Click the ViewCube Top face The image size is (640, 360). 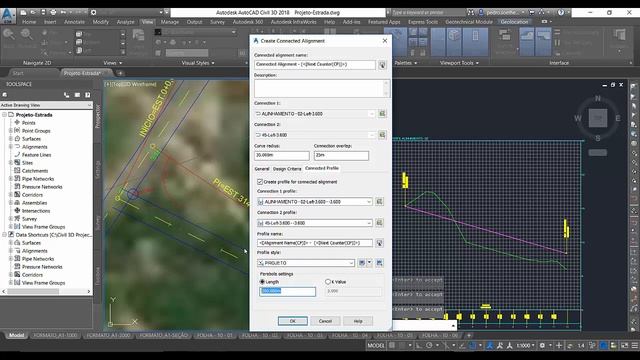598,118
